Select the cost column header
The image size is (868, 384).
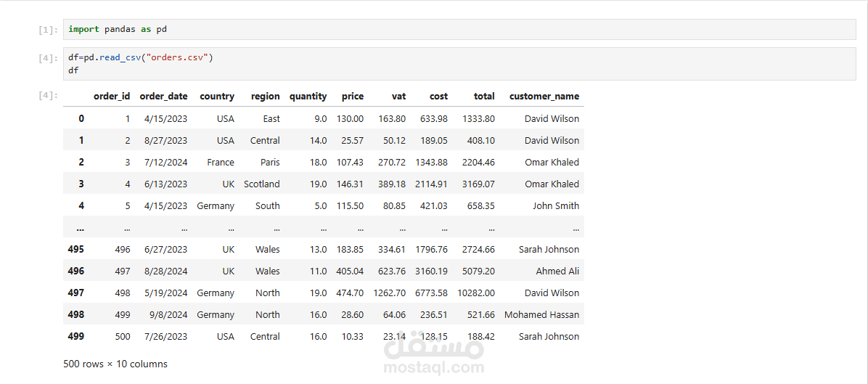438,97
